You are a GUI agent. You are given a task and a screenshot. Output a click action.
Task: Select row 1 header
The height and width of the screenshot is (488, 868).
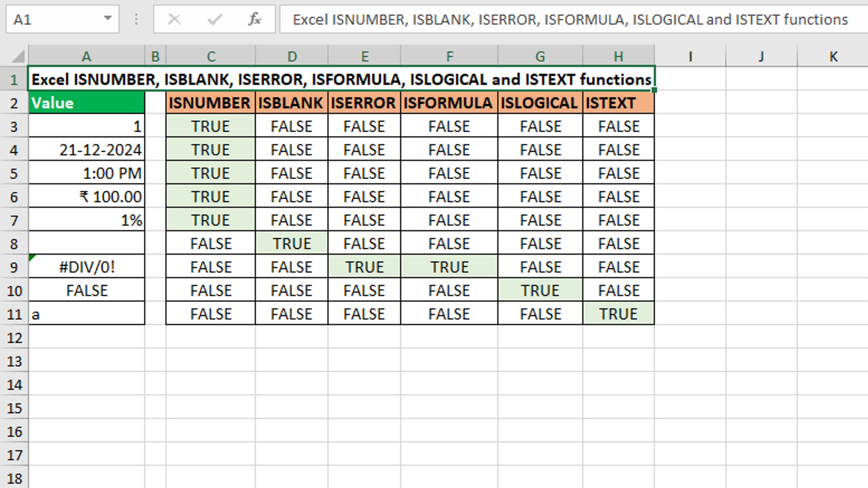click(14, 80)
